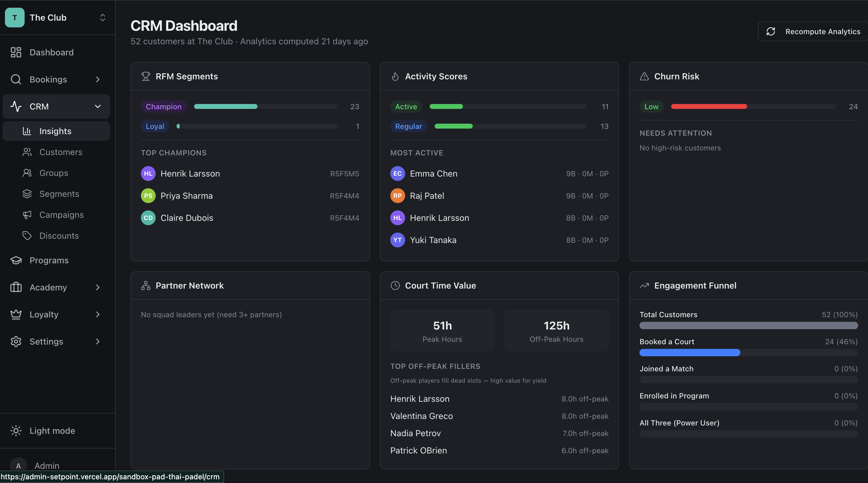Go to Segments in the sidebar
The width and height of the screenshot is (868, 483).
(56, 194)
